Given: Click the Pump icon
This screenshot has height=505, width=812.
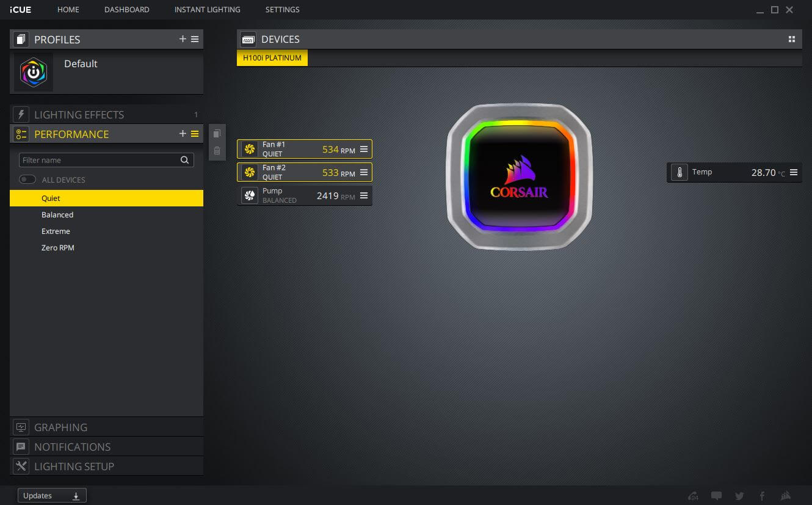Looking at the screenshot, I should pyautogui.click(x=249, y=195).
